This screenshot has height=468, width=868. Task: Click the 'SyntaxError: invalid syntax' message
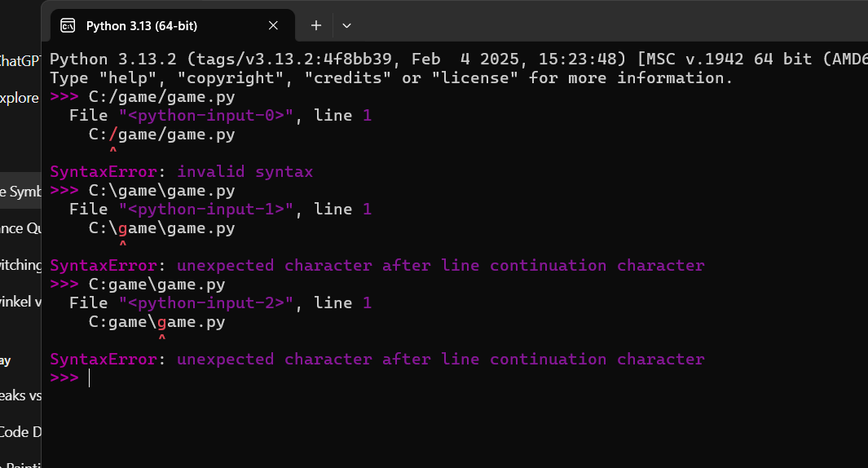182,172
